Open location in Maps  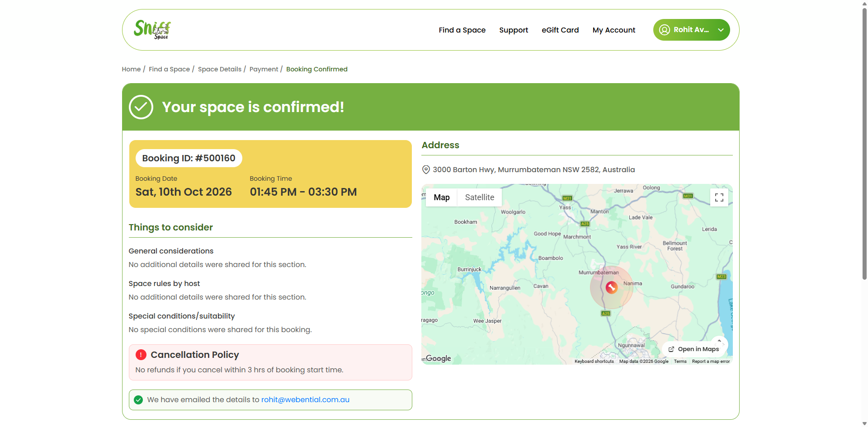(x=693, y=349)
